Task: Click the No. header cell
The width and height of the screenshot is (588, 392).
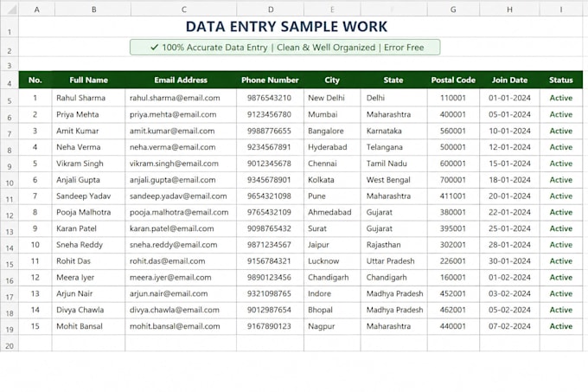Action: click(x=35, y=80)
